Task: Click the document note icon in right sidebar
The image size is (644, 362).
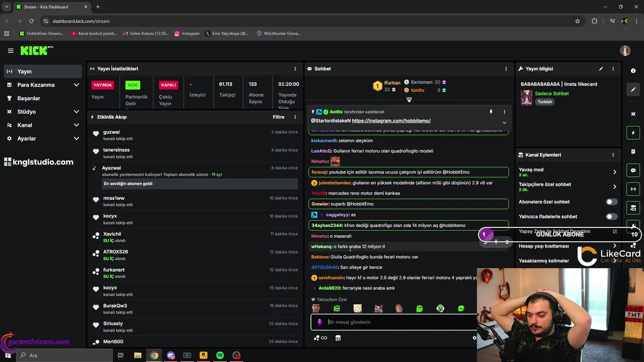Action: [633, 151]
